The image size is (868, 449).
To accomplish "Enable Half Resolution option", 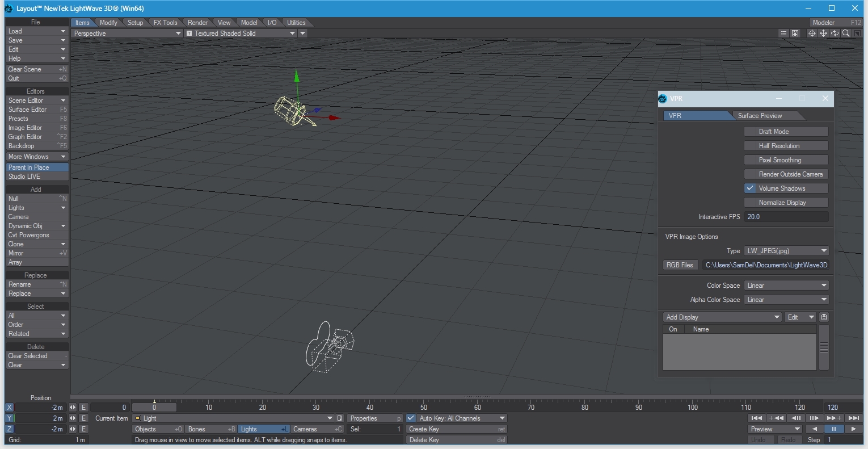I will coord(786,146).
